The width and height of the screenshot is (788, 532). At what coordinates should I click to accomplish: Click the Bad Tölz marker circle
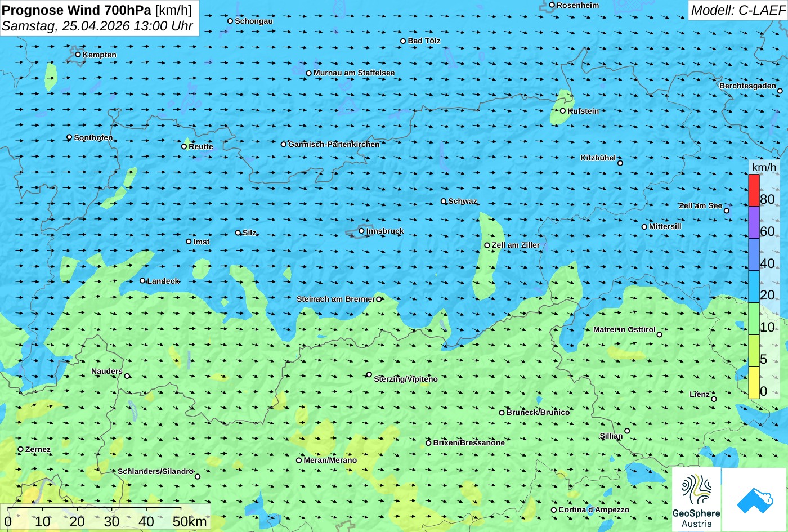(x=402, y=41)
